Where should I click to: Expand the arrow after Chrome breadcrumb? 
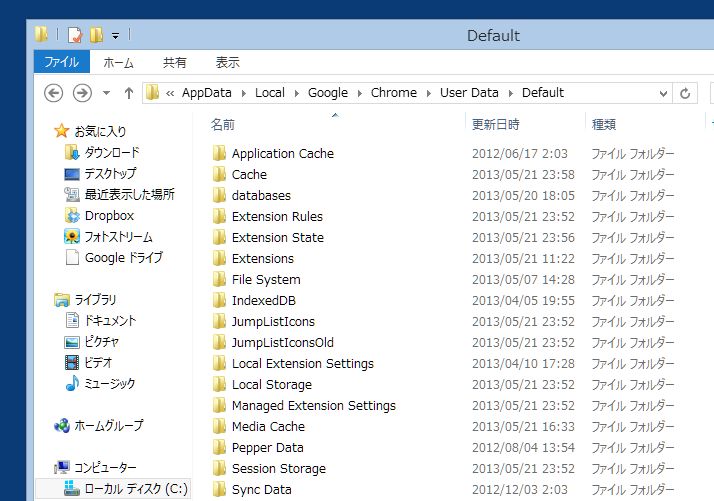(428, 93)
